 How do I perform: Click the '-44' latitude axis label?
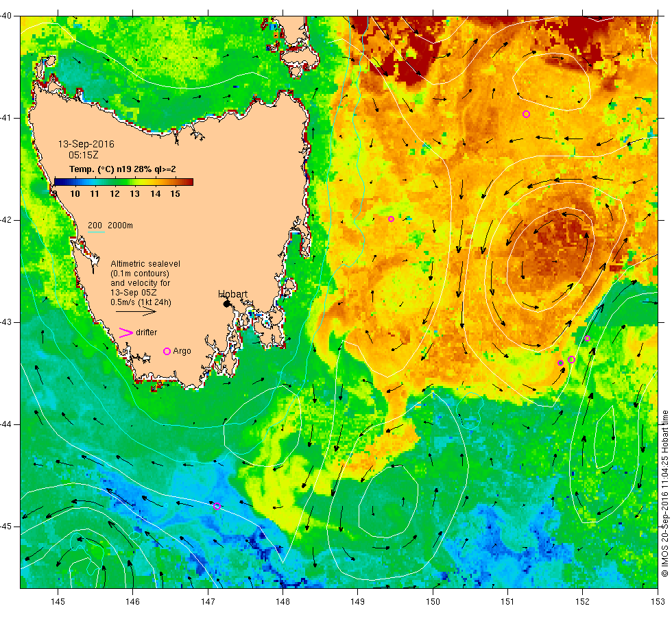pos(6,424)
